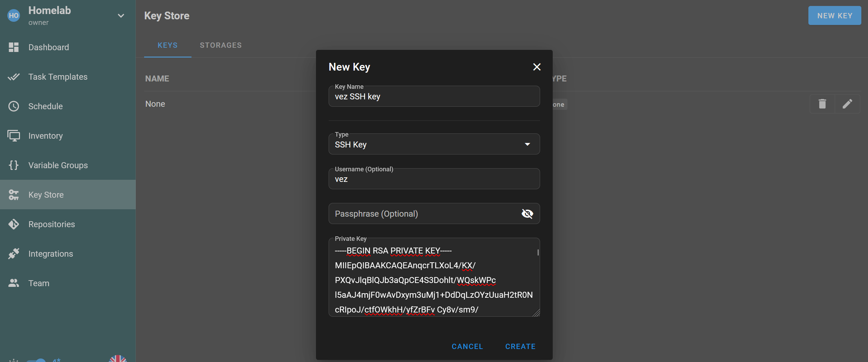Screen dimensions: 868x362
Task: Go to Task Templates in sidebar
Action: [58, 77]
